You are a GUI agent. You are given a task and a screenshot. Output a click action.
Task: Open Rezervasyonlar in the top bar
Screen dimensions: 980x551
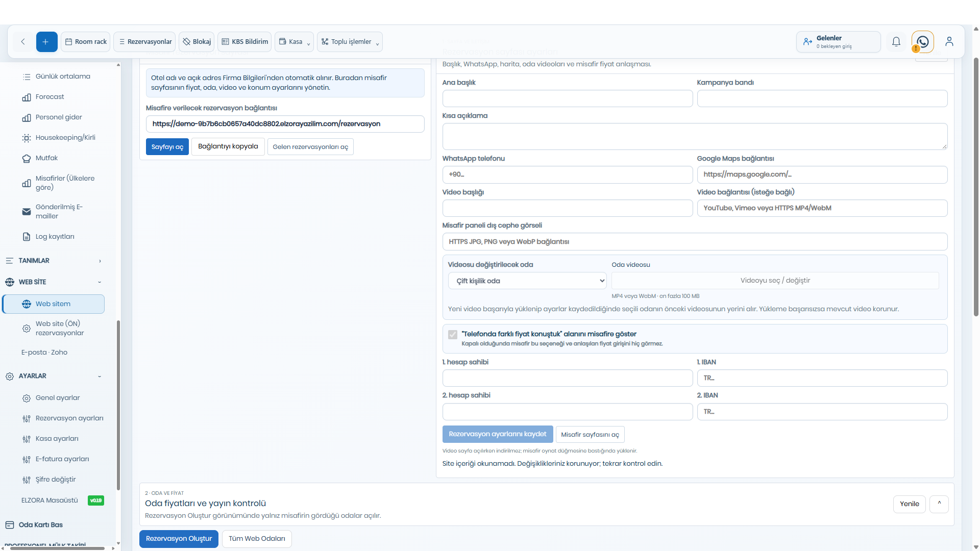click(x=145, y=42)
